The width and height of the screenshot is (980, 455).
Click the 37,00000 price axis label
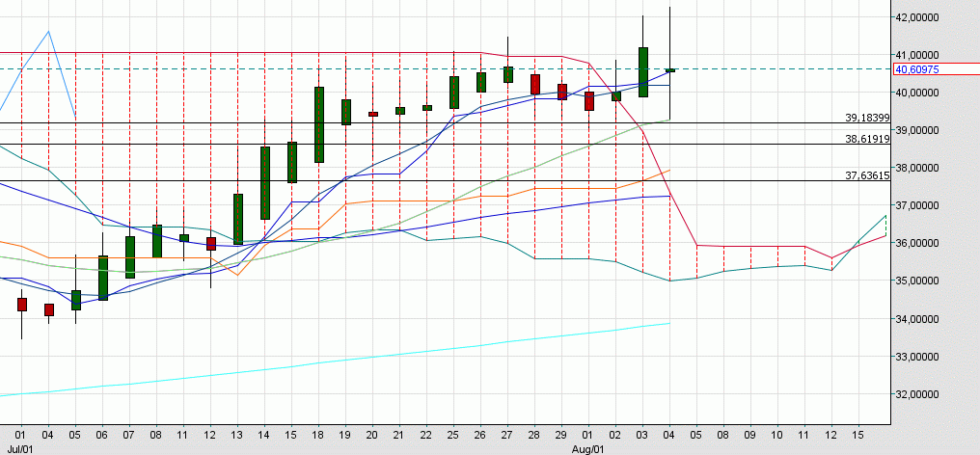click(917, 205)
